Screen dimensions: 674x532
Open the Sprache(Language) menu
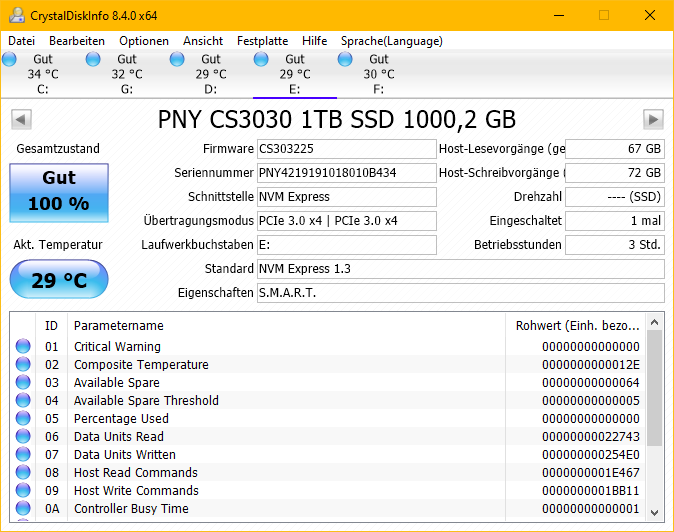391,41
